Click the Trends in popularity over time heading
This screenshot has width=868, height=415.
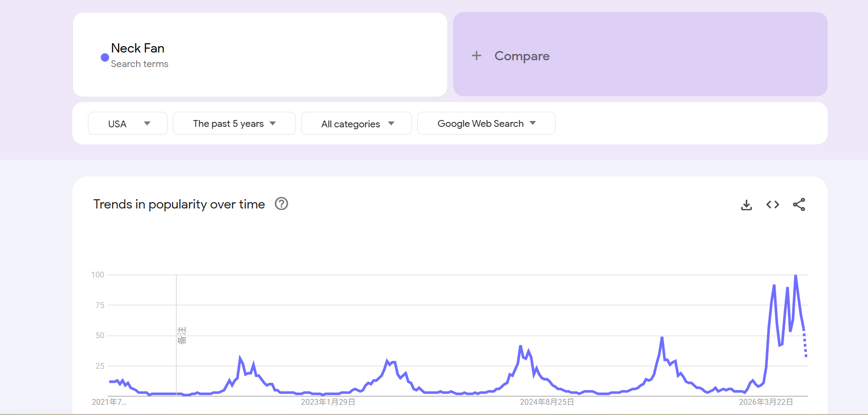(179, 204)
